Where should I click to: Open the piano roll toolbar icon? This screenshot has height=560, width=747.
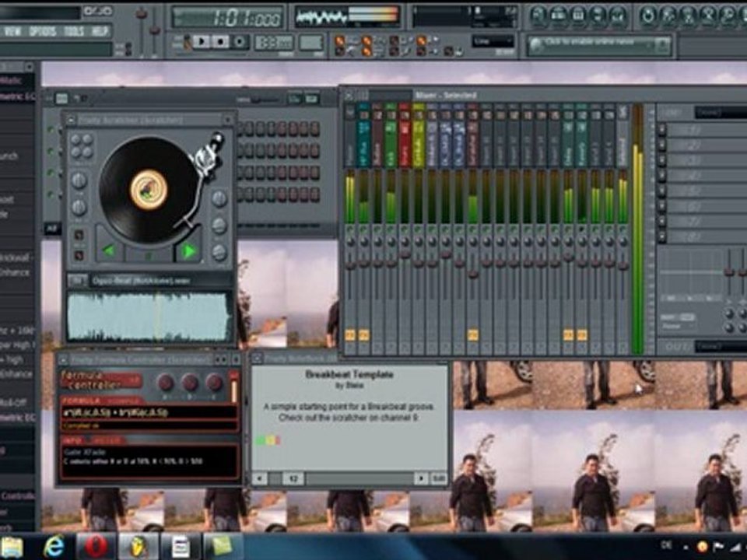(x=578, y=16)
